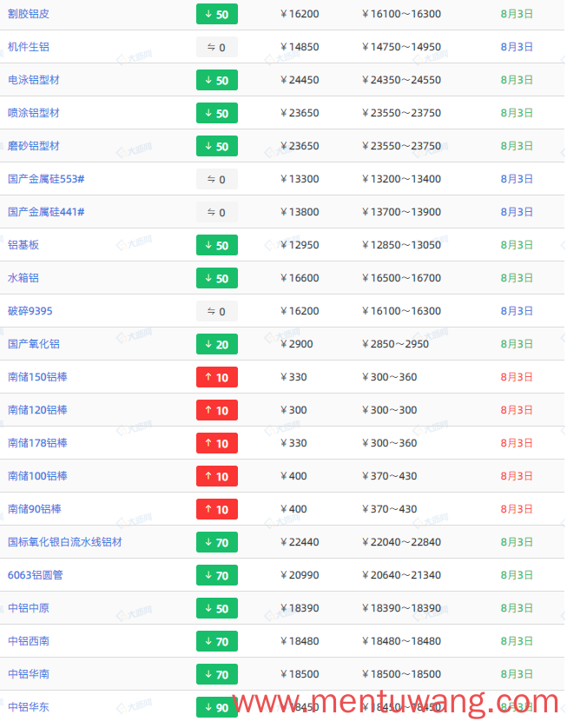The height and width of the screenshot is (728, 567).
Task: Select the range ¥300~300 for 南储120铝棒
Action: click(389, 410)
